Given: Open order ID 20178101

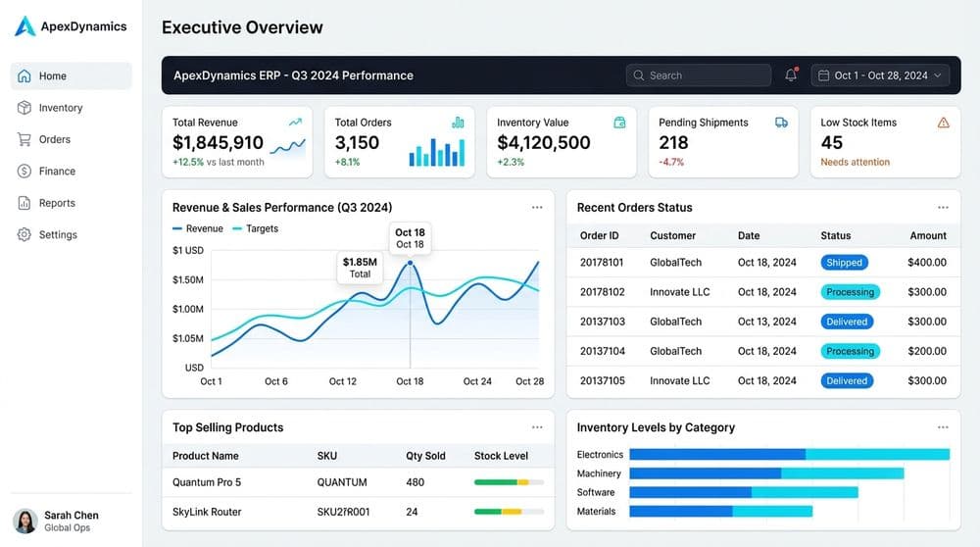Looking at the screenshot, I should pyautogui.click(x=602, y=263).
